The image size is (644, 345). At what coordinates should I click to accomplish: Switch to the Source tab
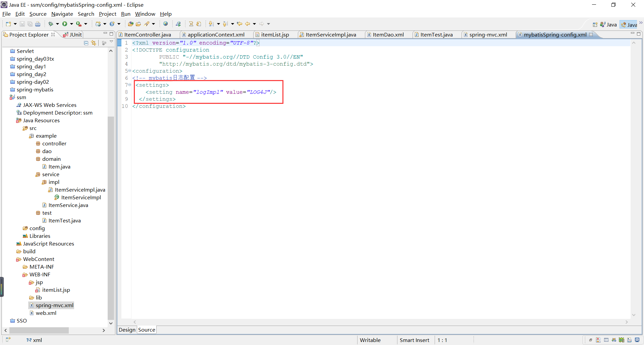tap(147, 330)
